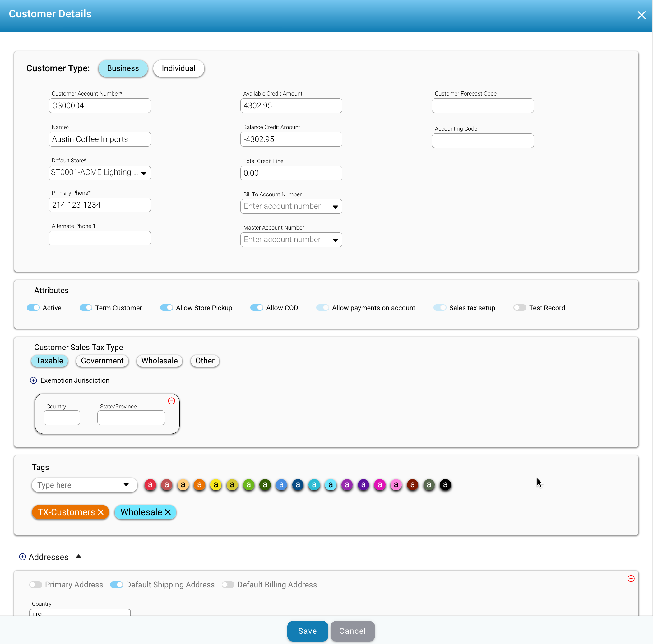Remove the exemption jurisdiction Country/State box

click(x=171, y=401)
